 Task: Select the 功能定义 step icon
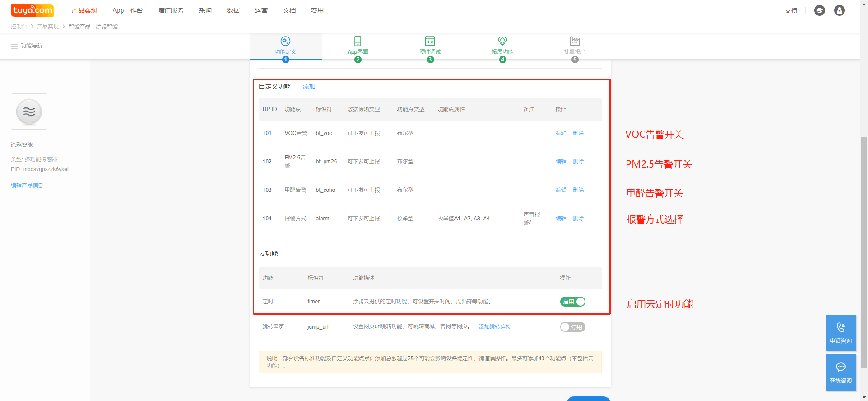285,41
